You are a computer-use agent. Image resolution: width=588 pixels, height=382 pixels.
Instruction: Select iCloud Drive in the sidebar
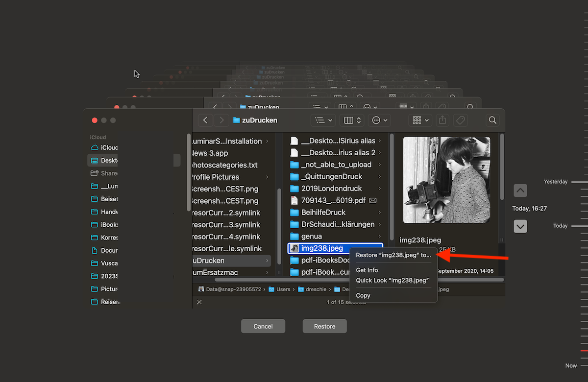[x=109, y=147]
